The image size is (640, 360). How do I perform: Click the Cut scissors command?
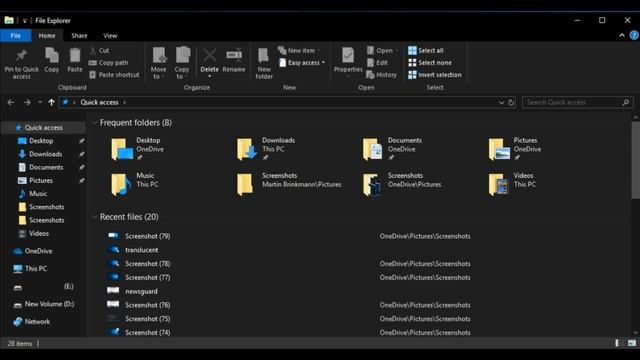tap(99, 50)
